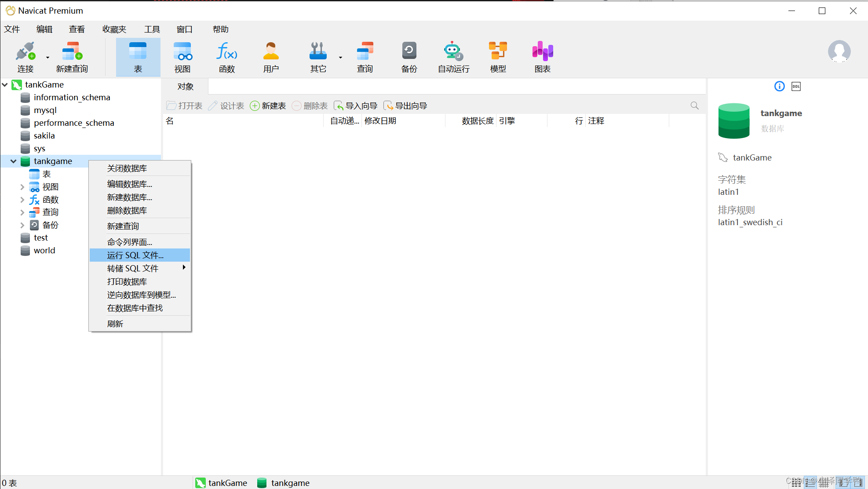This screenshot has width=868, height=489.
Task: Click 导入向导 button
Action: pyautogui.click(x=356, y=106)
